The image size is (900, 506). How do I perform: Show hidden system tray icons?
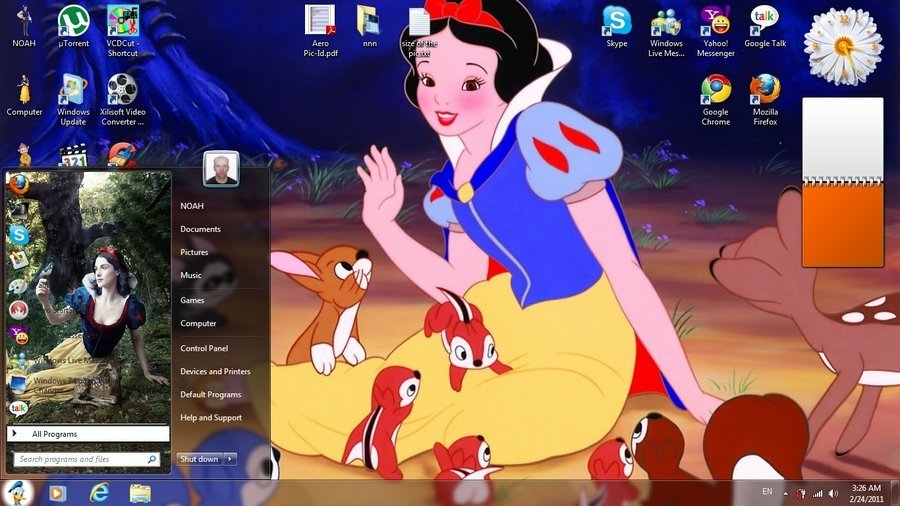786,493
